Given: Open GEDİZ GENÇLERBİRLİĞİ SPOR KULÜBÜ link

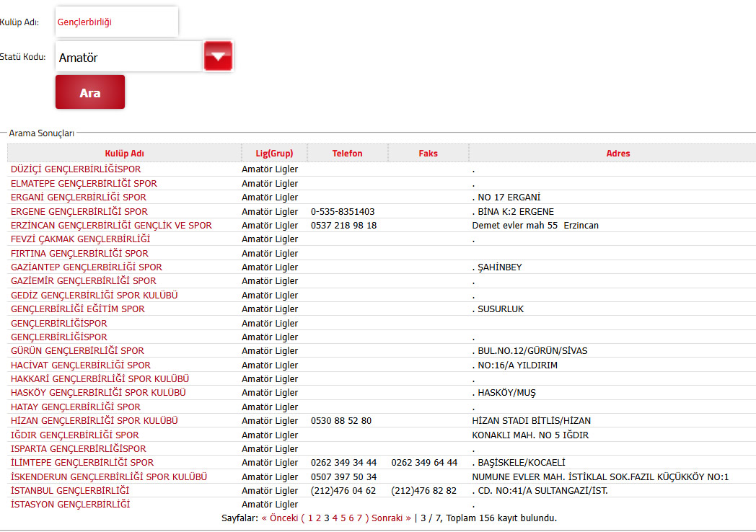Looking at the screenshot, I should (x=94, y=296).
